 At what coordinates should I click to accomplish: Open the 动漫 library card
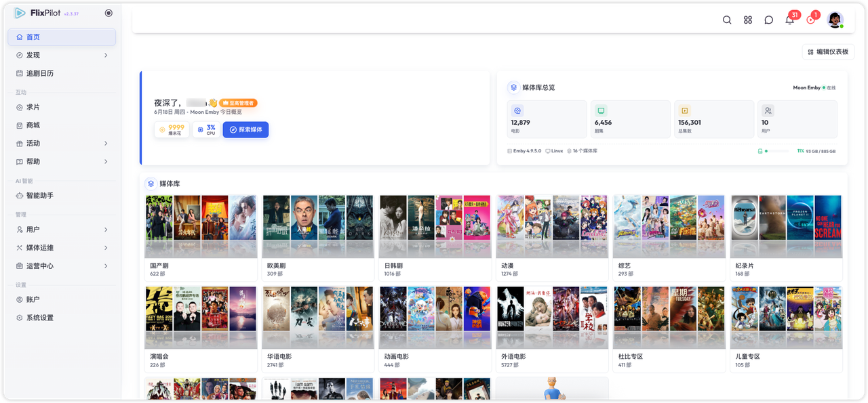tap(552, 238)
